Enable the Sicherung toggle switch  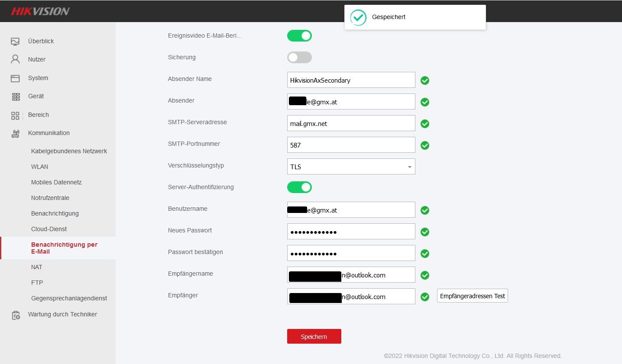299,58
